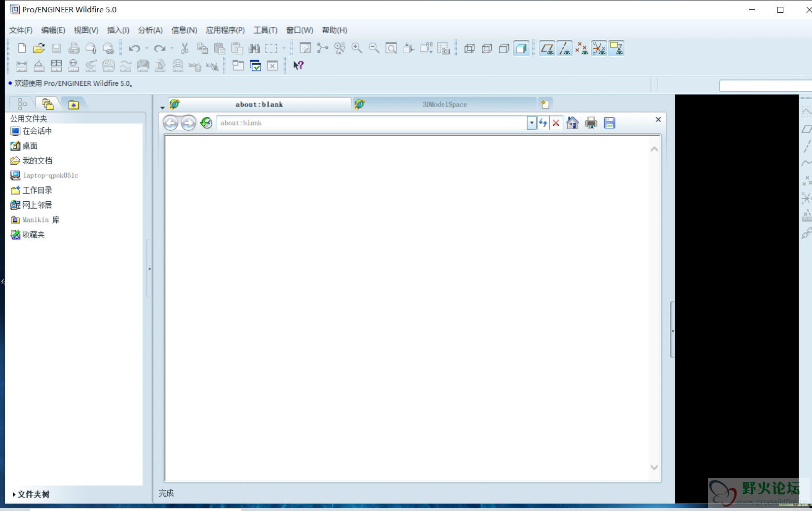Go forward in embedded browser

click(188, 123)
